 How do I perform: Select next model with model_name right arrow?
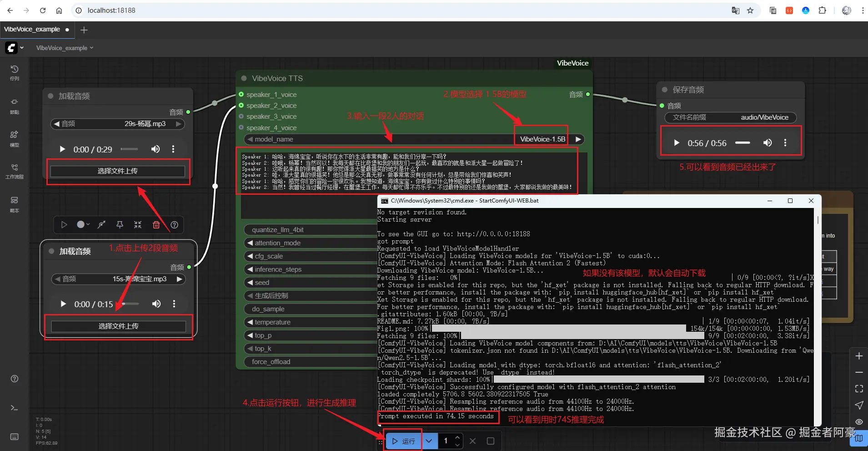pyautogui.click(x=578, y=139)
